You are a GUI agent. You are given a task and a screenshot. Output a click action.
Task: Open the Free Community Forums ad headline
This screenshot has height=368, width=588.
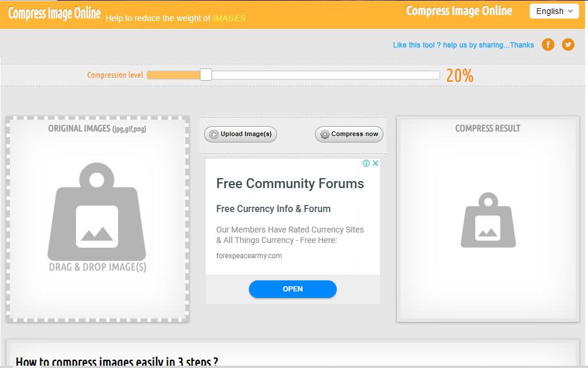click(x=290, y=183)
